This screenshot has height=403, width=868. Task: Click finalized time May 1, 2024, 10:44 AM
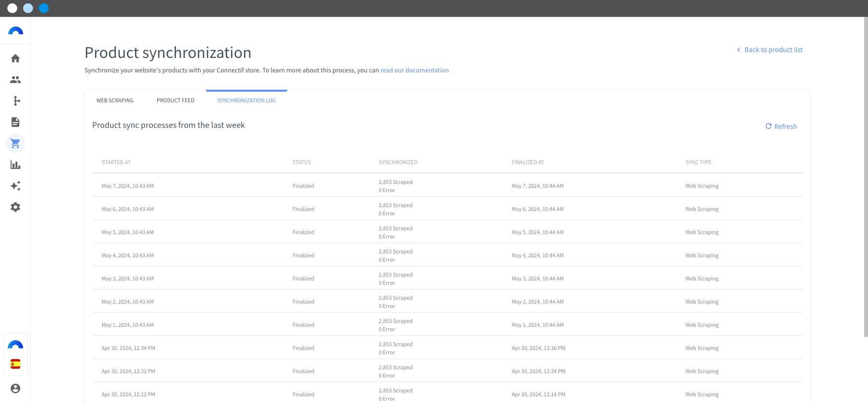point(538,325)
